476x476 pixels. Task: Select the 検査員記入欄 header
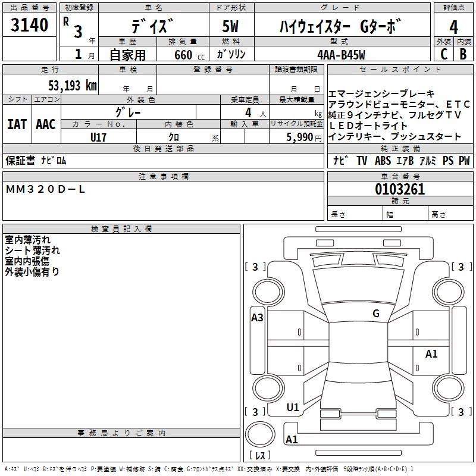click(x=121, y=229)
